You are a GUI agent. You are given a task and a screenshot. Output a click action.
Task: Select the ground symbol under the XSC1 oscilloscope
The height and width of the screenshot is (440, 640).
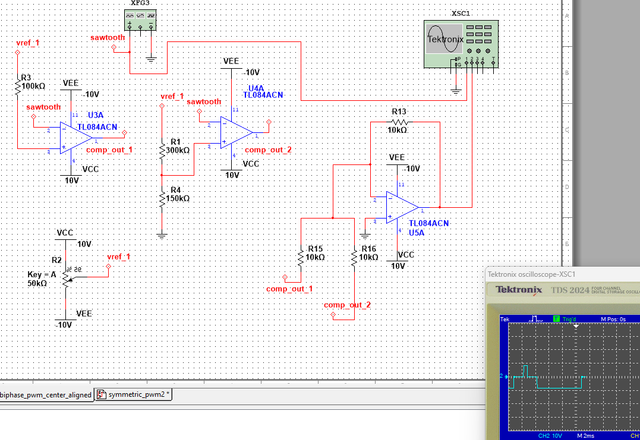[x=456, y=92]
